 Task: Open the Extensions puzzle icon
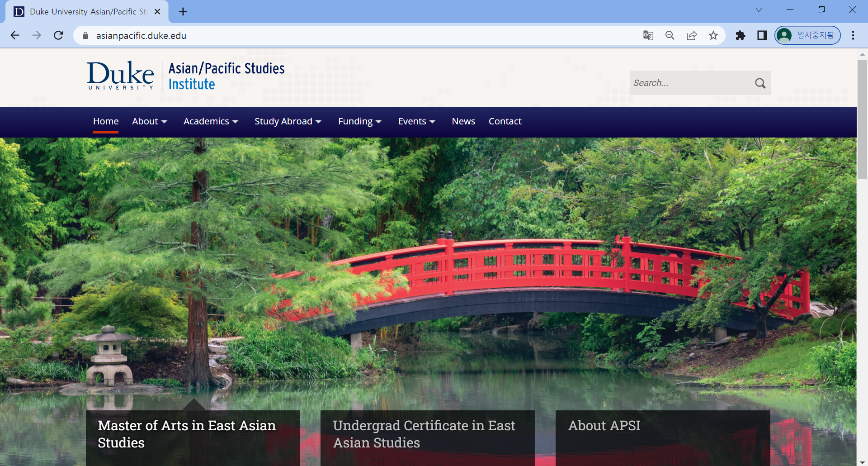(741, 35)
